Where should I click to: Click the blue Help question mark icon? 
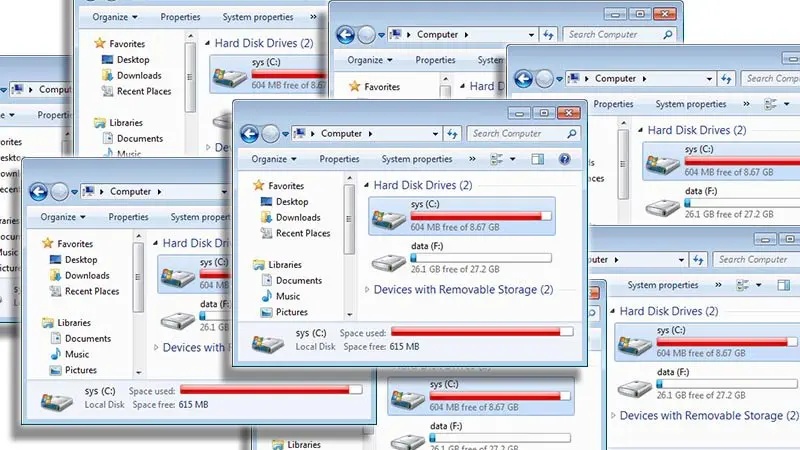(564, 159)
